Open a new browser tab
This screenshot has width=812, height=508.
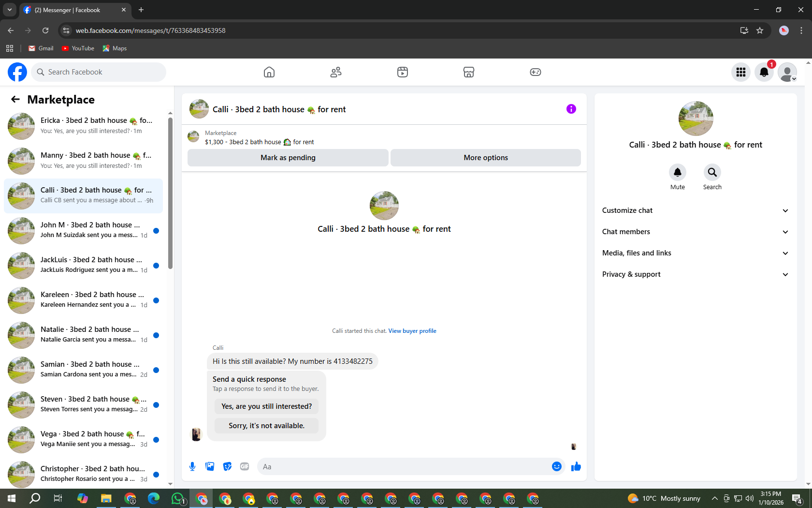[x=141, y=10]
